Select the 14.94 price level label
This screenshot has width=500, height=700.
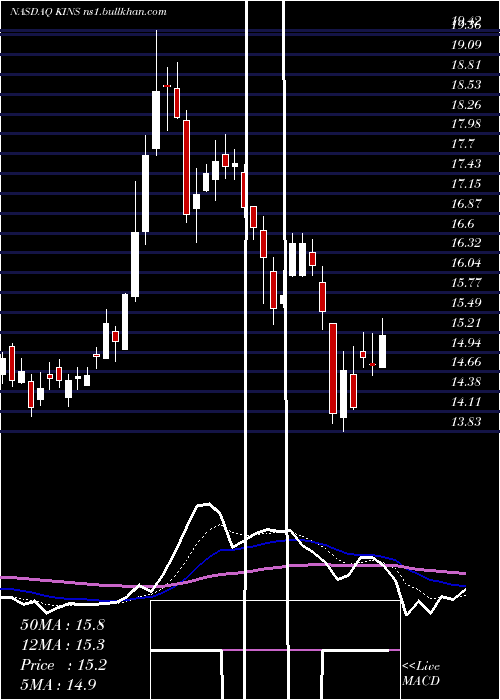click(x=466, y=342)
